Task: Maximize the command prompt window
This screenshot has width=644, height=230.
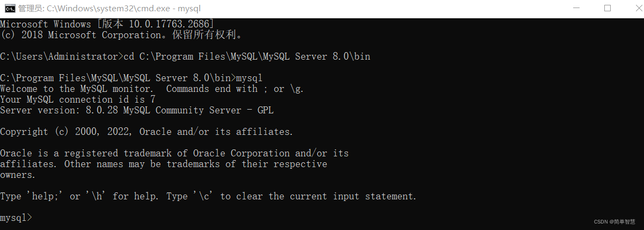Action: point(608,8)
